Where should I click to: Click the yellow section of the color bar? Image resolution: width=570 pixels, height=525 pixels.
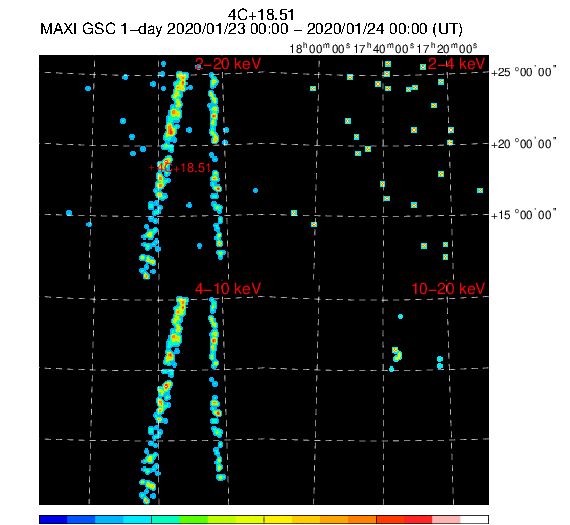[x=278, y=519]
